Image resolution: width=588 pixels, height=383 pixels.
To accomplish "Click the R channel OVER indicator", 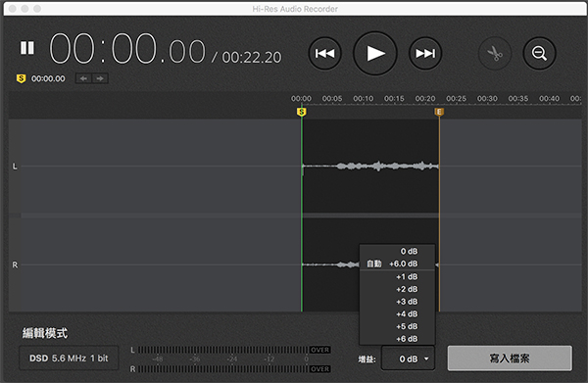I will (x=319, y=368).
